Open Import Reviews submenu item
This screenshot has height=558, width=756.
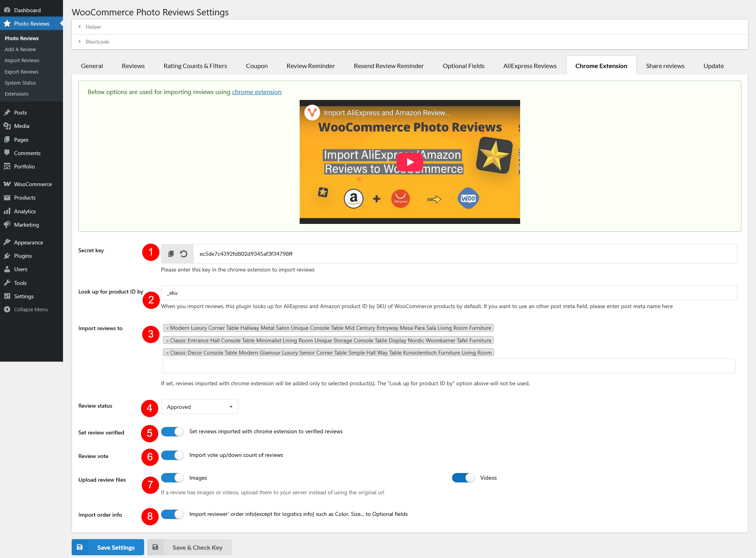[22, 60]
